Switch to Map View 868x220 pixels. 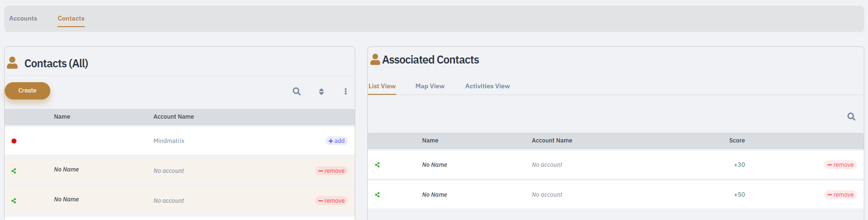pos(430,86)
